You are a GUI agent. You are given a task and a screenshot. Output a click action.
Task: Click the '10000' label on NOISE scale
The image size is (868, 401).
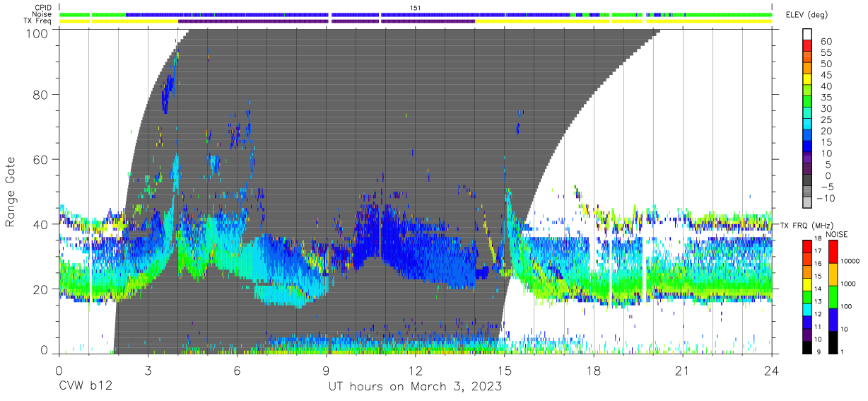[x=849, y=262]
